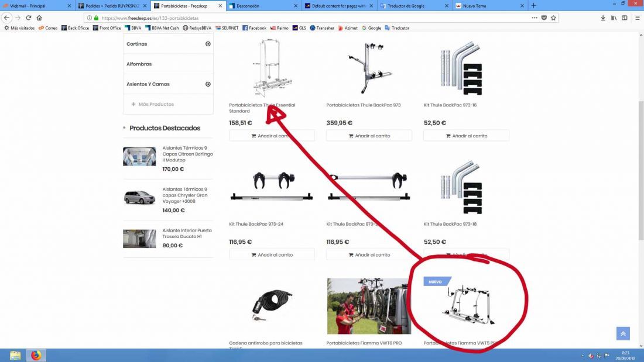The width and height of the screenshot is (644, 362).
Task: Switch to the Default content for pages tab
Action: [x=338, y=6]
